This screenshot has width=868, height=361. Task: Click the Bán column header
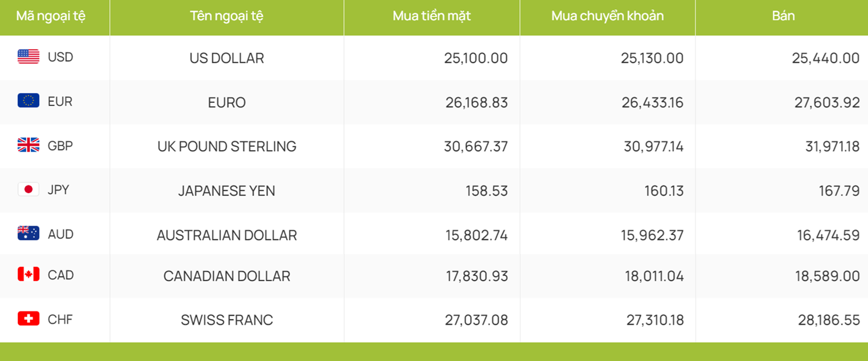coord(783,16)
